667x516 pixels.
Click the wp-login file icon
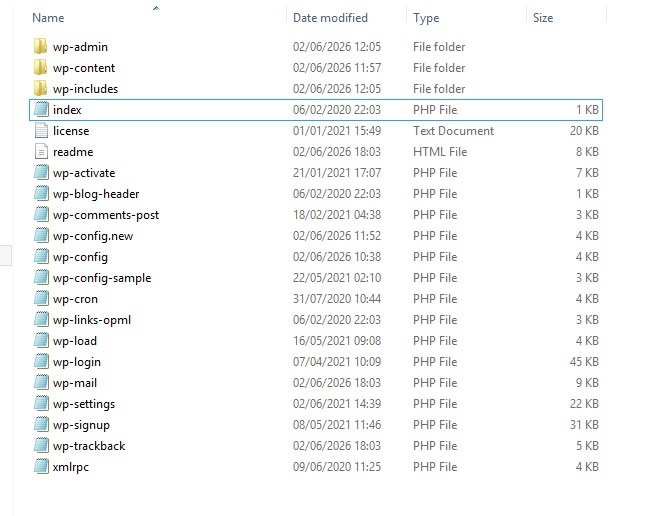pos(41,362)
